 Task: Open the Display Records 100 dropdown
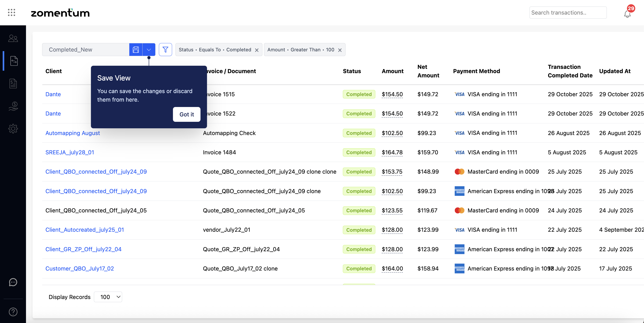108,297
